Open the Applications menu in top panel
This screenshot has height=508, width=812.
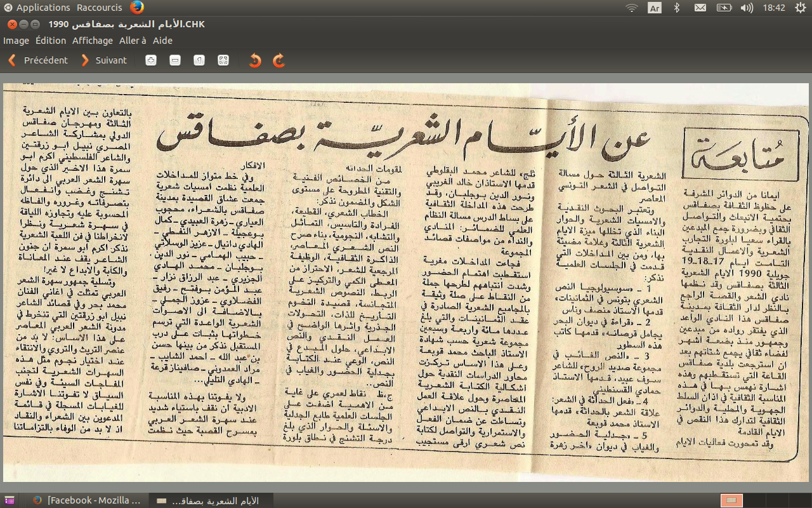pyautogui.click(x=36, y=8)
